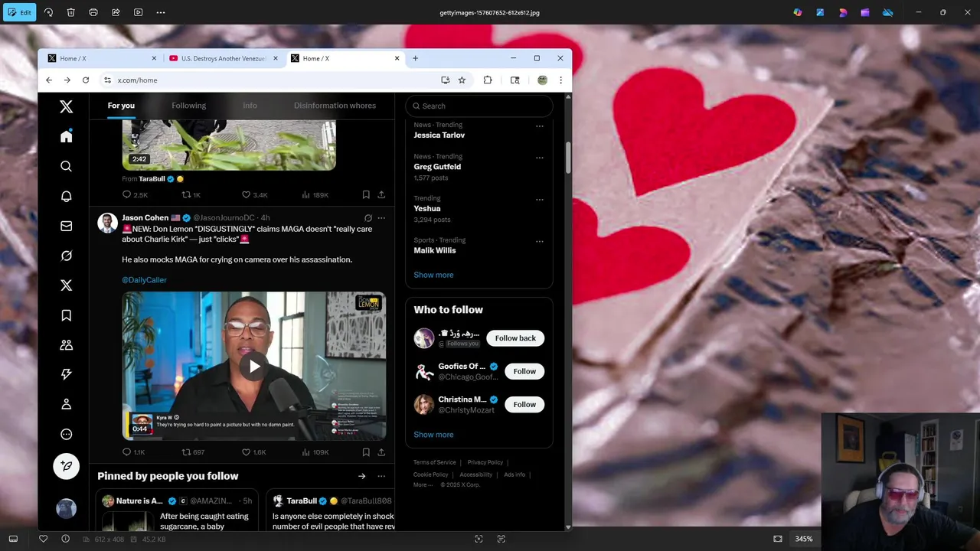980x551 pixels.
Task: Rotate the image in Photos toolbar
Action: [48, 12]
